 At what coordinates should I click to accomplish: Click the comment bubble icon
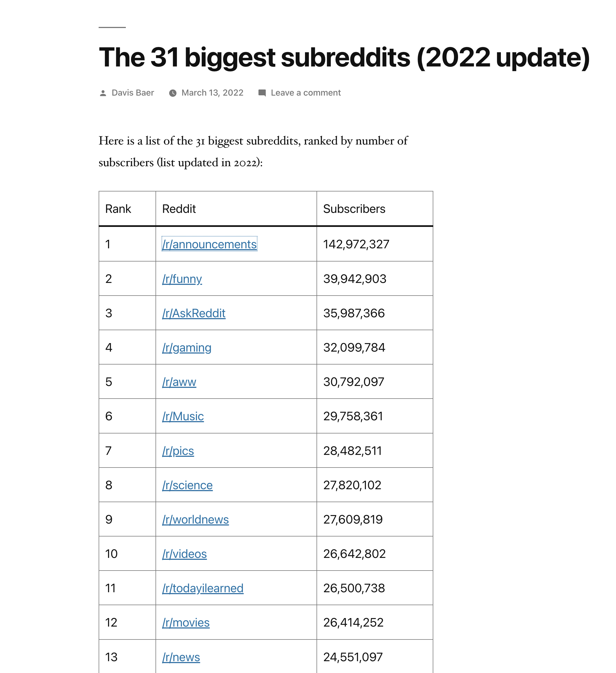[262, 93]
